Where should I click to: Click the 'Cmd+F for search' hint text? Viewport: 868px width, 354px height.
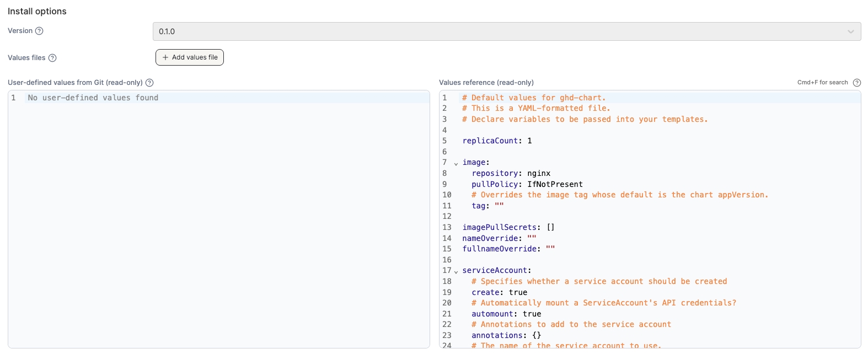click(822, 83)
